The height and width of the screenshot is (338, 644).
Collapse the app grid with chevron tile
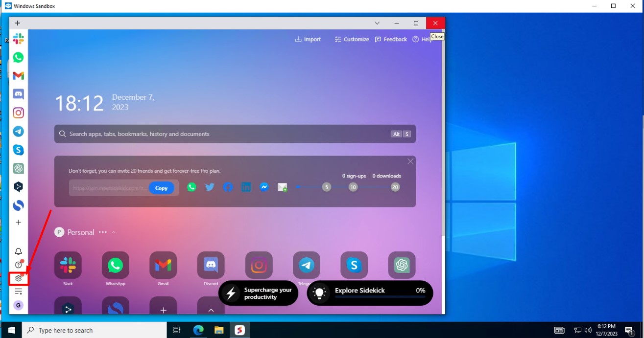click(211, 309)
